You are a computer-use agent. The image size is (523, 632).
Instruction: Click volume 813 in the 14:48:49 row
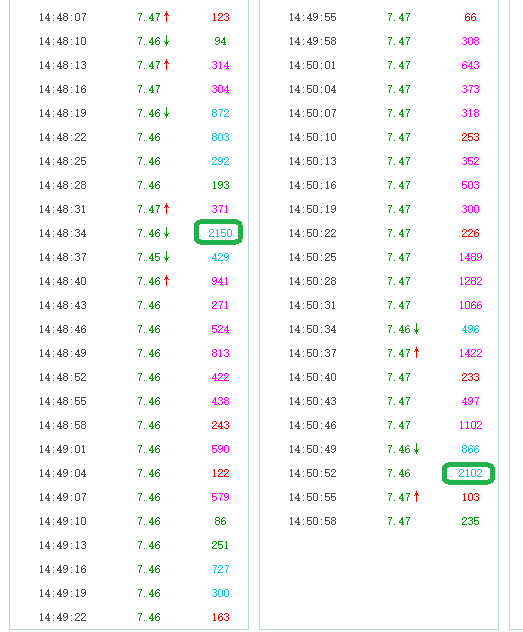point(220,353)
